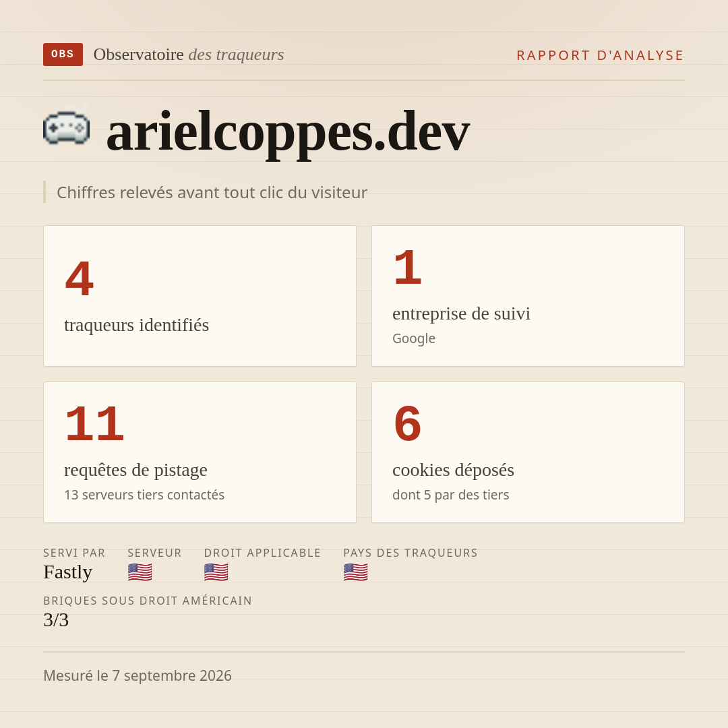Click the US flag under Droit applicable
Image resolution: width=728 pixels, height=728 pixels.
[x=216, y=572]
